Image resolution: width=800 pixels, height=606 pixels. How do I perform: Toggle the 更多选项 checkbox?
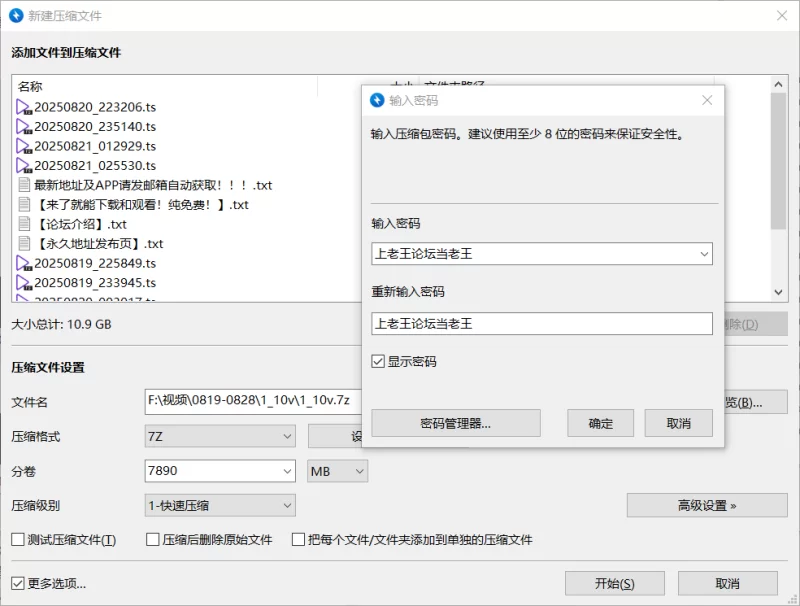tap(18, 583)
